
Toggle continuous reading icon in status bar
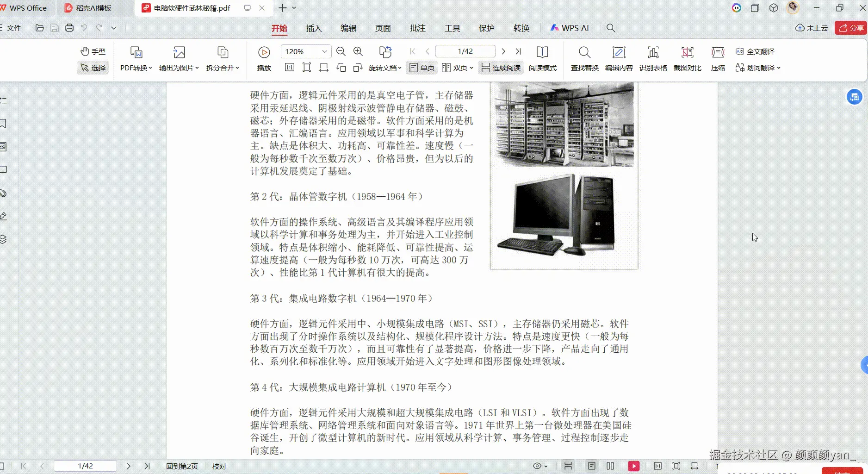568,466
